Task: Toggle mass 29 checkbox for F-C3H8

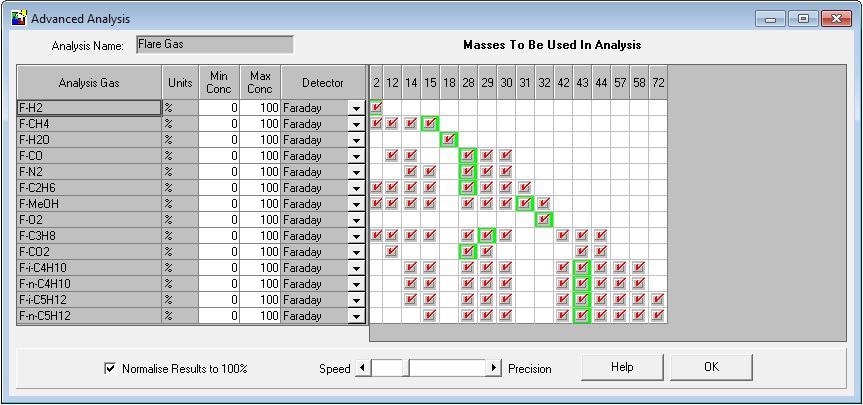Action: click(487, 235)
